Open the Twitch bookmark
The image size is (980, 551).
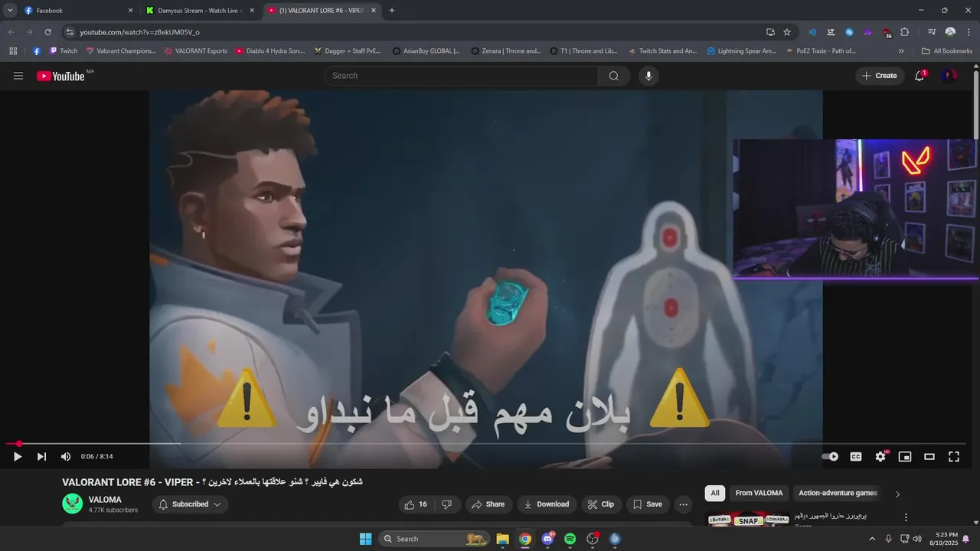point(64,51)
